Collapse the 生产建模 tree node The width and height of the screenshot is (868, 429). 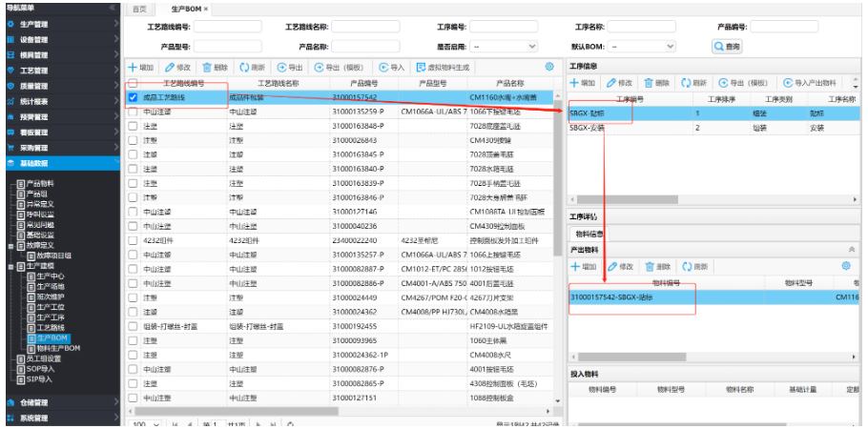coord(10,266)
